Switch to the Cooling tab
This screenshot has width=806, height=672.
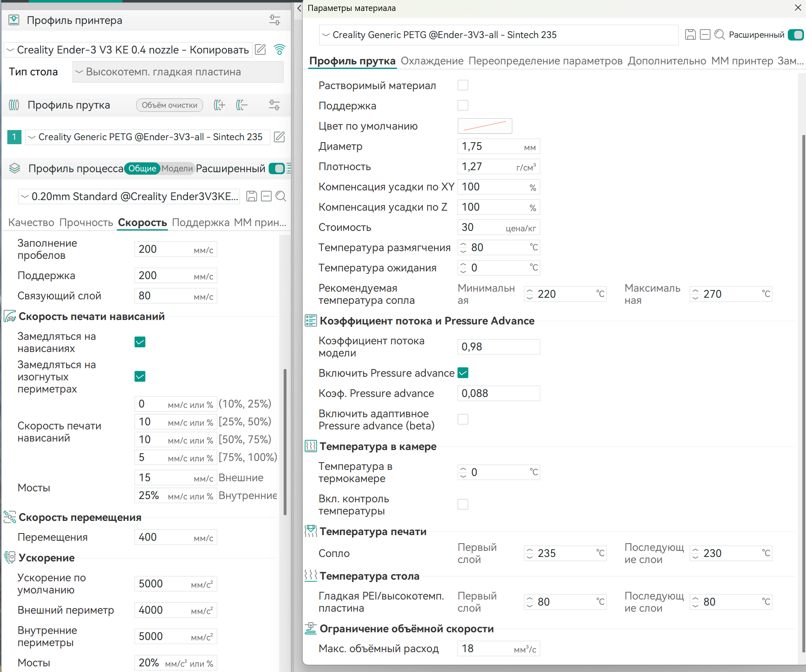coord(432,61)
